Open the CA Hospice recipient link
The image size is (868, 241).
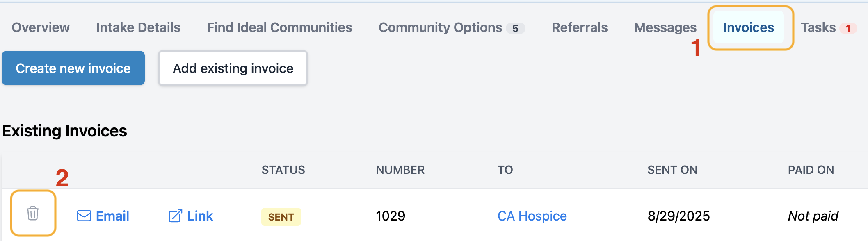click(532, 216)
